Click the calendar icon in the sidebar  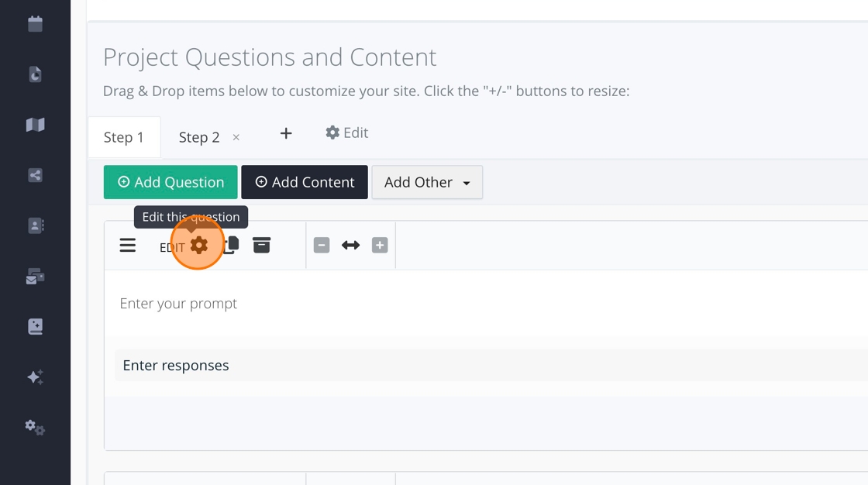point(35,24)
